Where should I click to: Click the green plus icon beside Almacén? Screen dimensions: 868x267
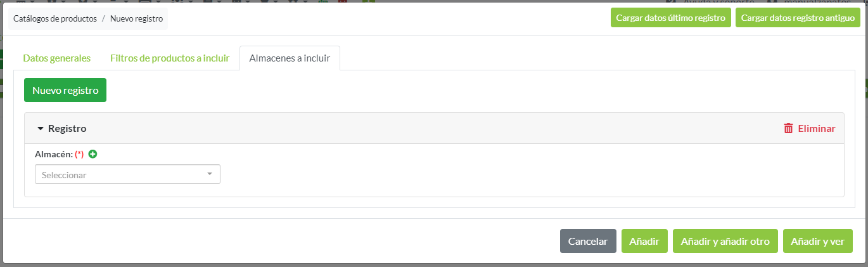click(93, 154)
